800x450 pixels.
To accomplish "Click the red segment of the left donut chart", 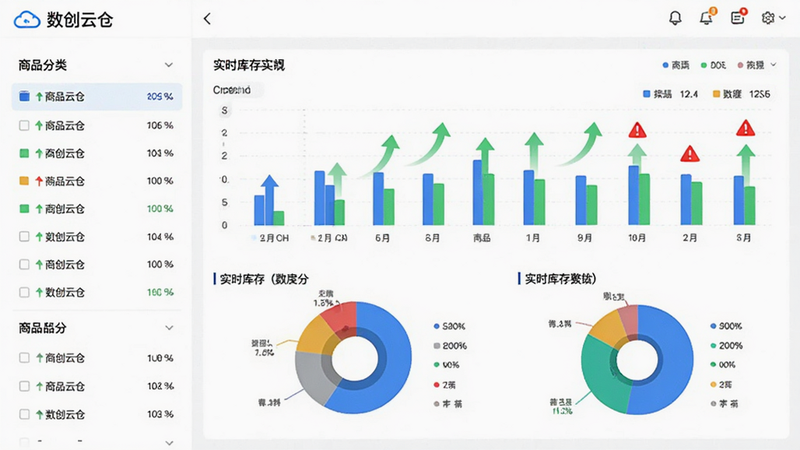I will click(342, 316).
